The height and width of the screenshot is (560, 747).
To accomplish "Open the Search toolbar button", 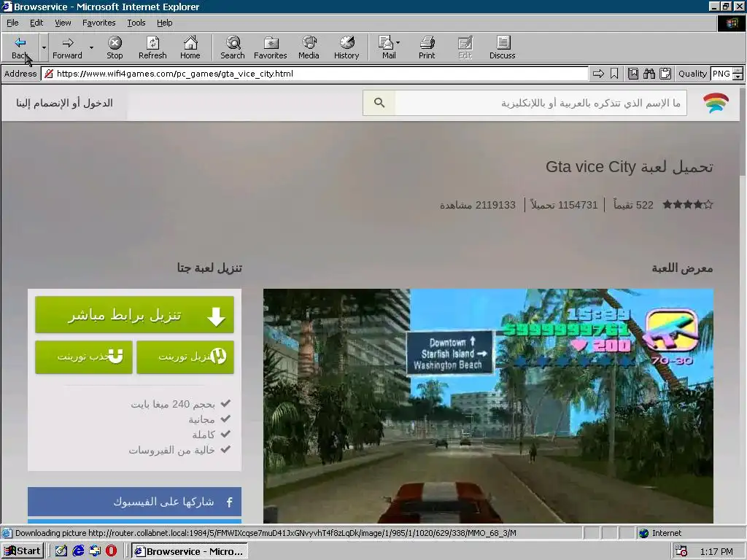I will point(233,47).
